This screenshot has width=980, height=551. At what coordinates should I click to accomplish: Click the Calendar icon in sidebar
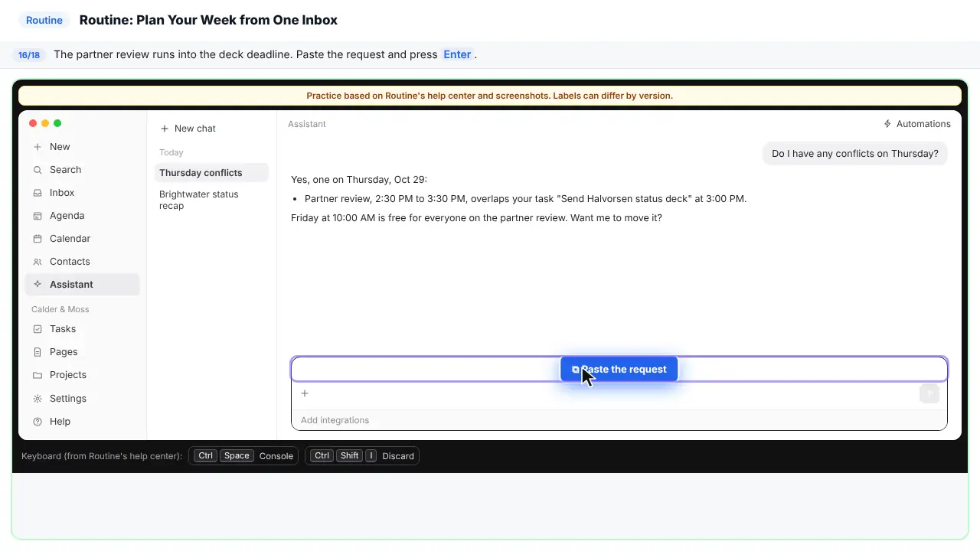38,239
